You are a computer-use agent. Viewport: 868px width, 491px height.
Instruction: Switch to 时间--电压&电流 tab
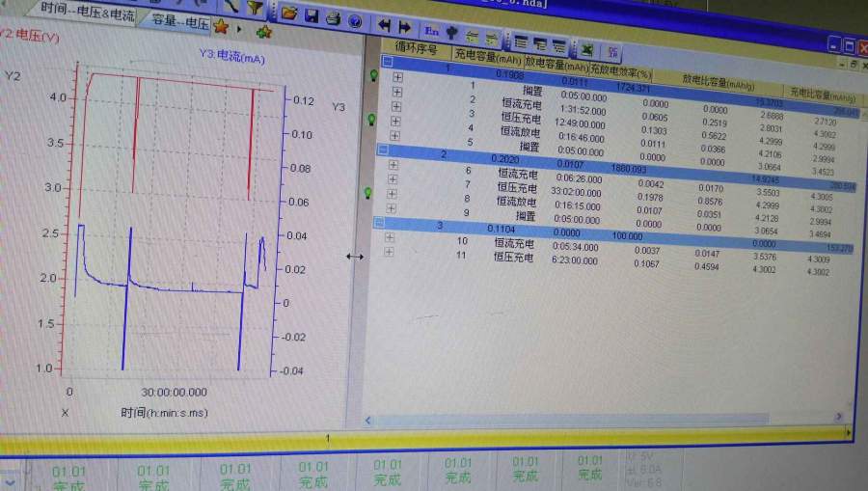(x=87, y=12)
